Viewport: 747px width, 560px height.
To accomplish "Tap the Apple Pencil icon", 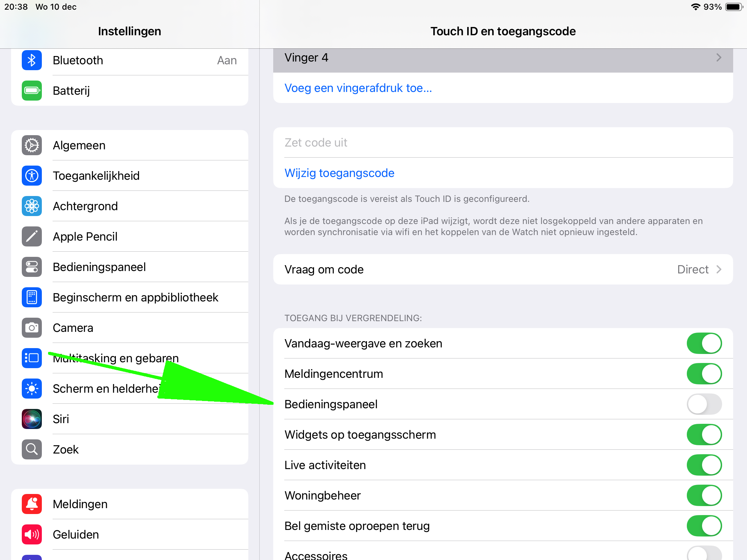I will (x=31, y=236).
